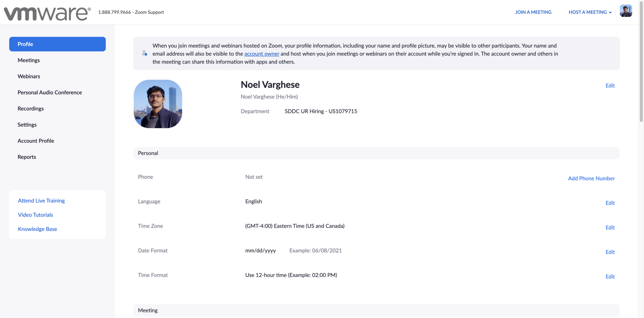Screen dimensions: 644x318
Task: Edit the Noel Varghese profile name
Action: pos(610,86)
